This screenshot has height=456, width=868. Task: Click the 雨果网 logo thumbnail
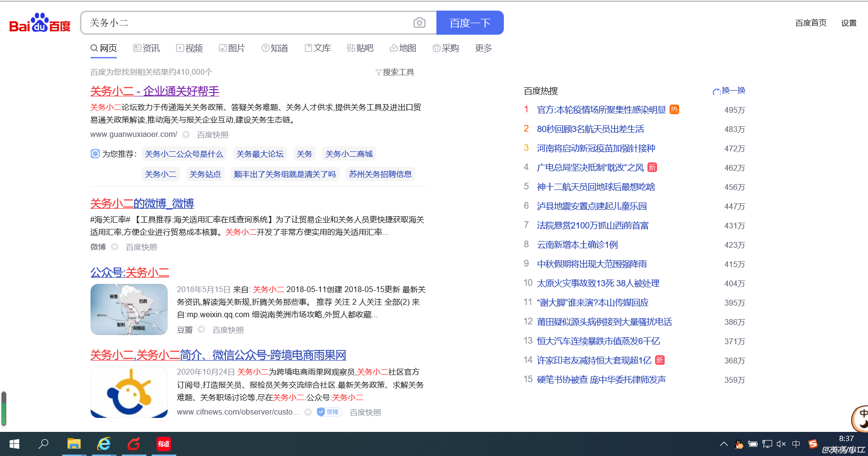click(x=129, y=392)
